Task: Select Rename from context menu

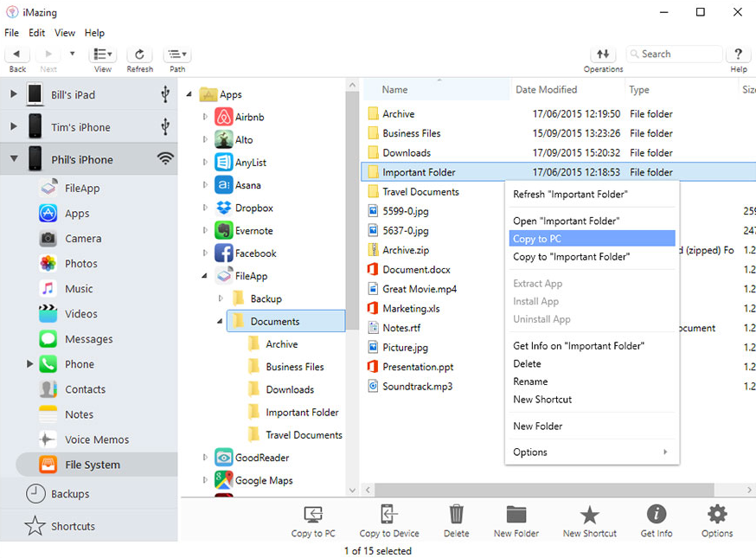Action: [530, 382]
